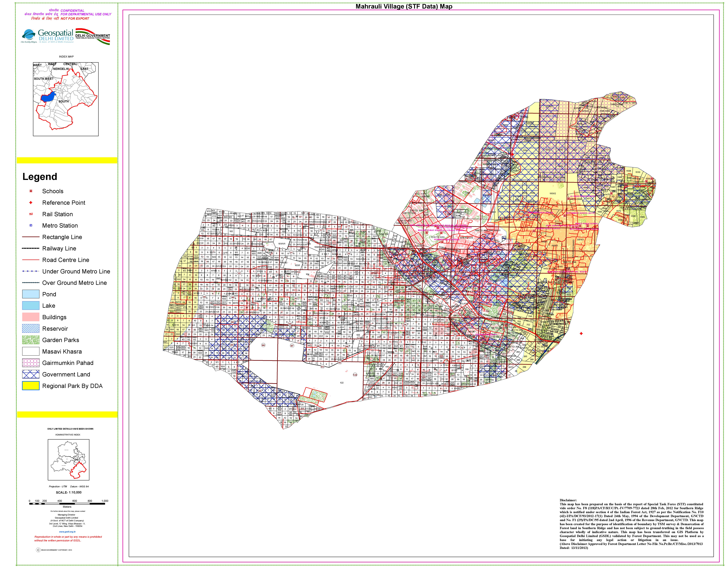Click the Mahrauli Village (STF Data) Map title
Image resolution: width=728 pixels, height=575 pixels.
[404, 6]
